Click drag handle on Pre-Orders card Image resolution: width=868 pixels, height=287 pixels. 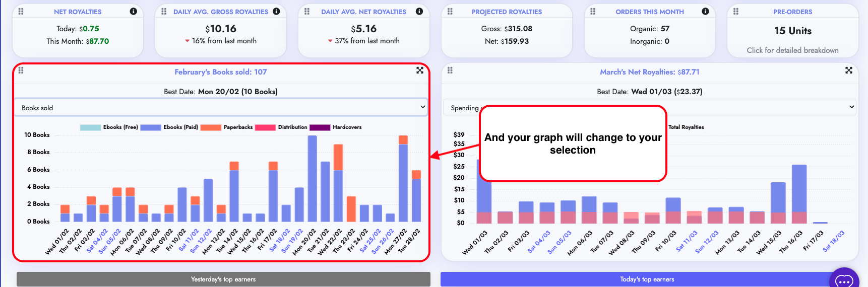(736, 11)
